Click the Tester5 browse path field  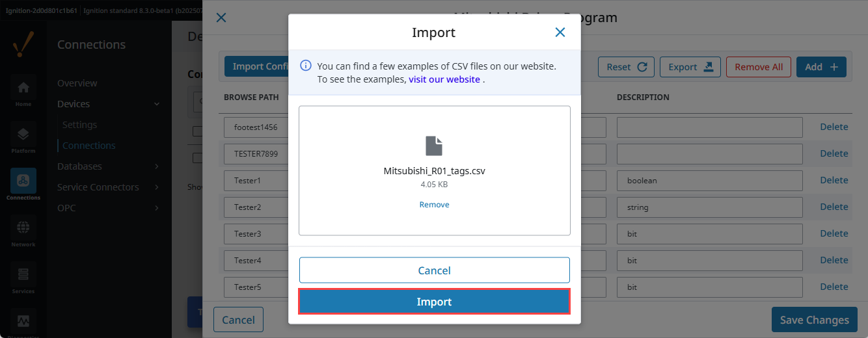pos(256,287)
